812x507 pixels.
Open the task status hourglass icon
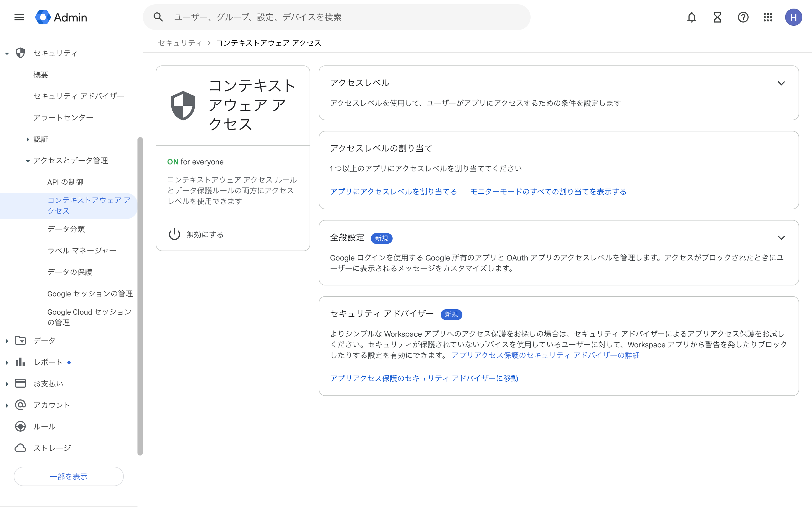tap(717, 17)
